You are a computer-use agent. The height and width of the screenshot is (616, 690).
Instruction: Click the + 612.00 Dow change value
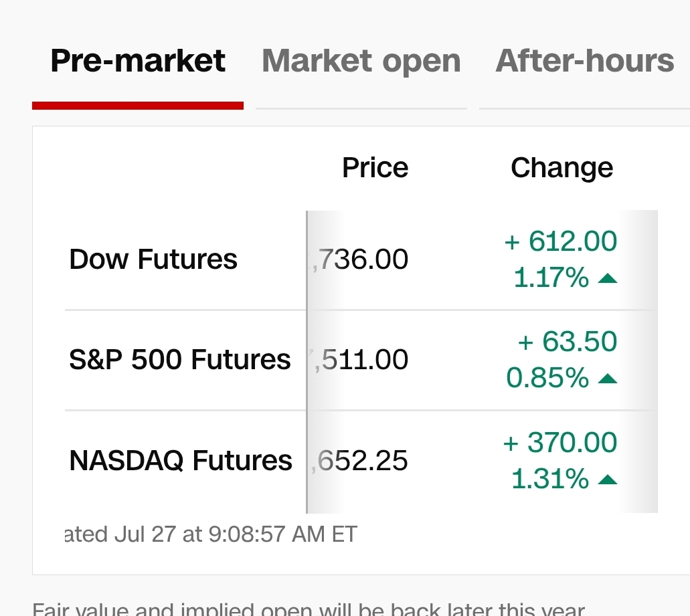click(x=561, y=241)
